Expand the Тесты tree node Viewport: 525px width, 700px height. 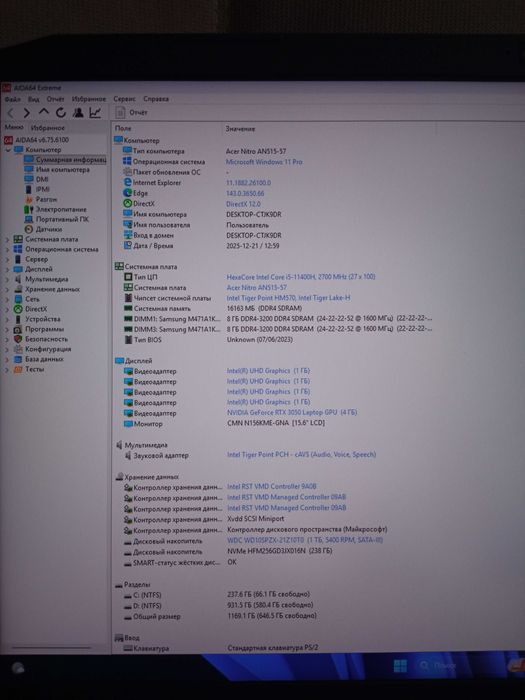pyautogui.click(x=7, y=370)
